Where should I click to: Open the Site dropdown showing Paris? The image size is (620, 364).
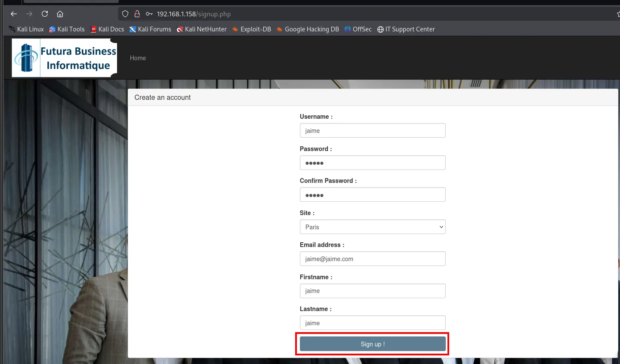pyautogui.click(x=373, y=227)
